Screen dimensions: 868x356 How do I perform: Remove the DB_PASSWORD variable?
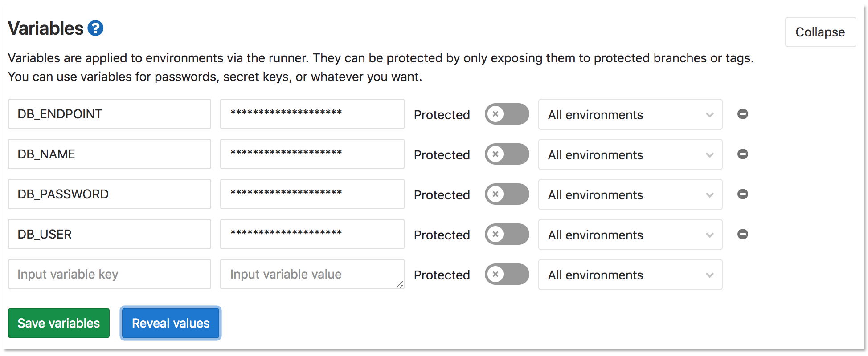tap(743, 194)
